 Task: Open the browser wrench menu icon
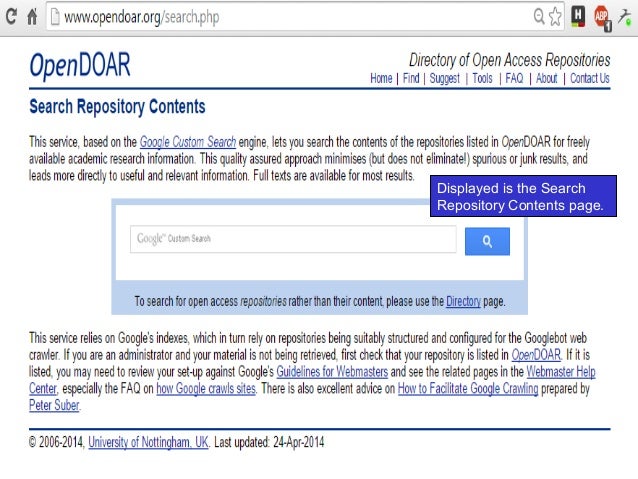[x=625, y=17]
